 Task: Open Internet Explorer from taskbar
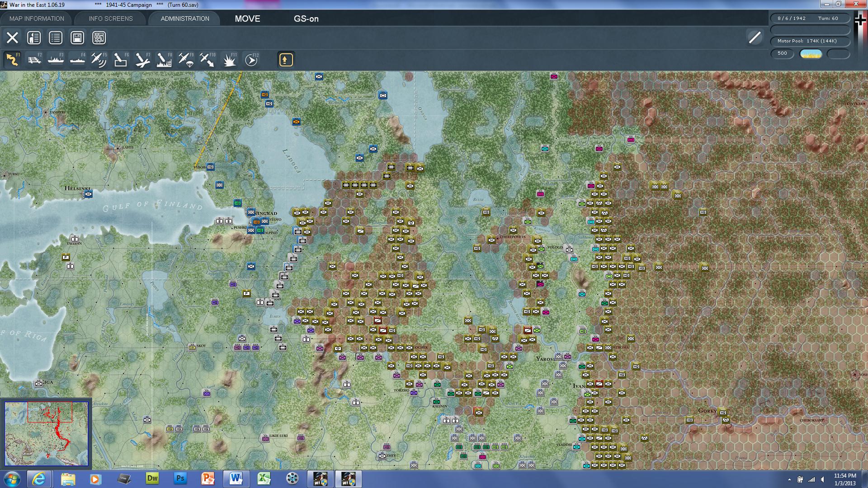39,479
